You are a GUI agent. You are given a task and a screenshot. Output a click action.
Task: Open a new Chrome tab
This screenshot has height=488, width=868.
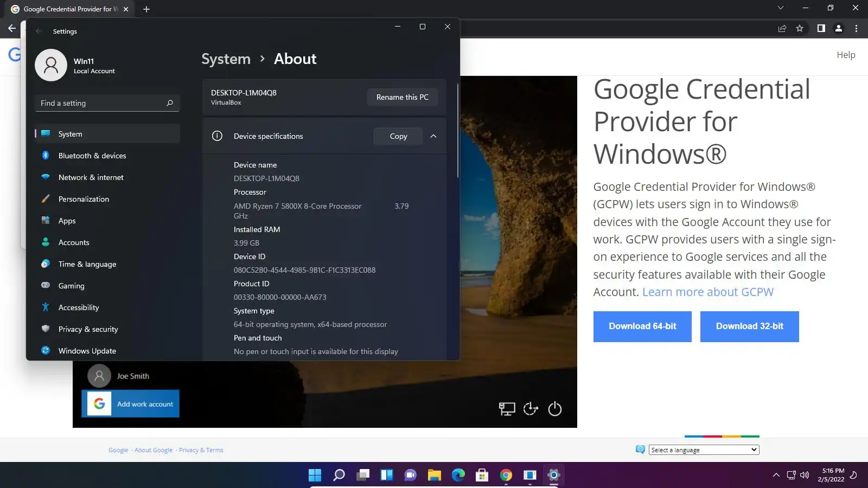[x=146, y=9]
